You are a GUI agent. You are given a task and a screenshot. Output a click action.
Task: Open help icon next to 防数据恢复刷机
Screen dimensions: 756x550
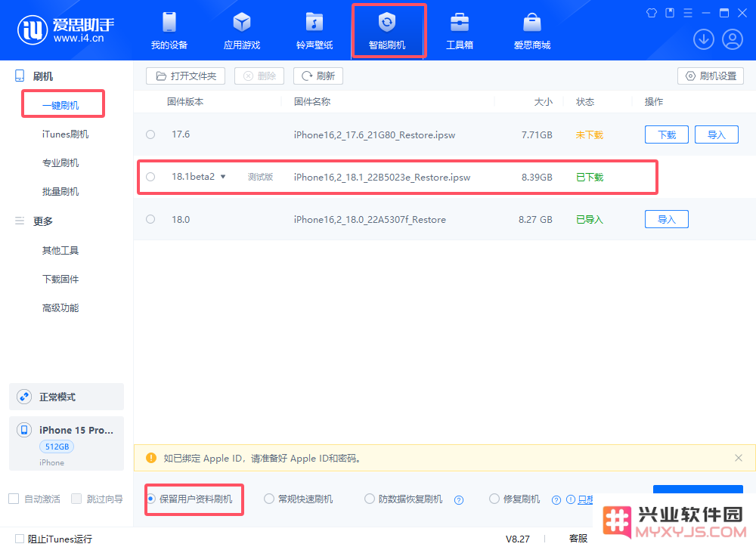point(459,500)
